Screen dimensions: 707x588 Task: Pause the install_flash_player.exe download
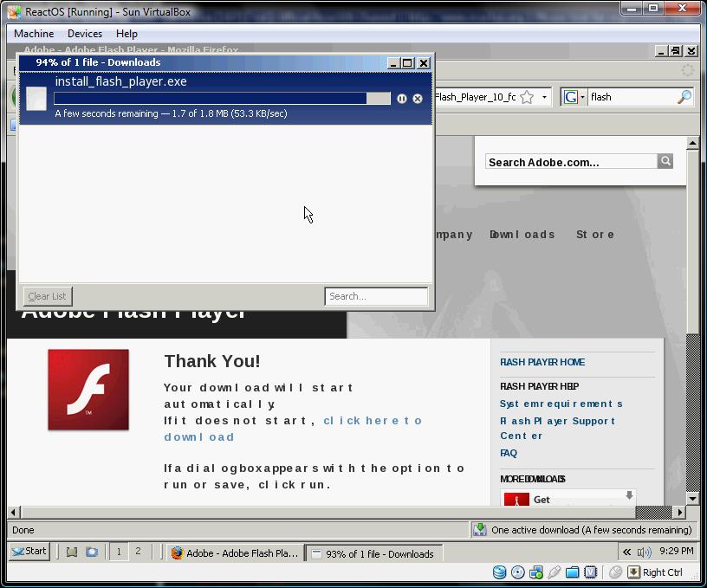[401, 99]
